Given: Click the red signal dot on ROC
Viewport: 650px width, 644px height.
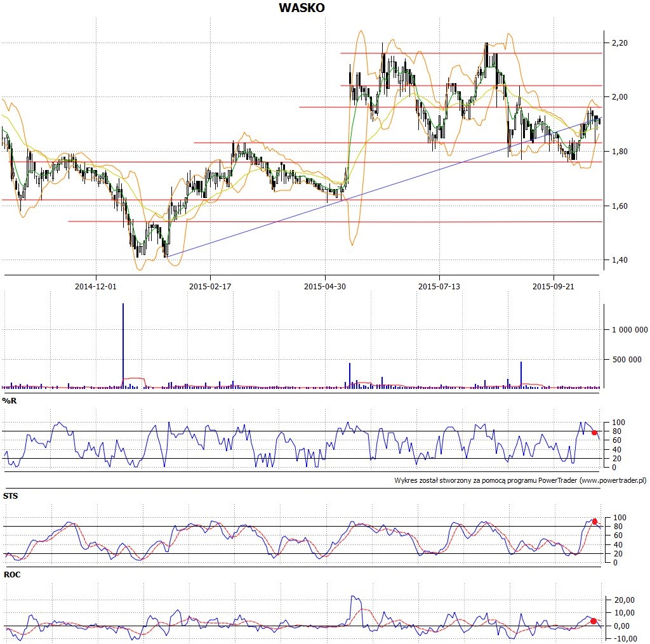Looking at the screenshot, I should pyautogui.click(x=594, y=621).
